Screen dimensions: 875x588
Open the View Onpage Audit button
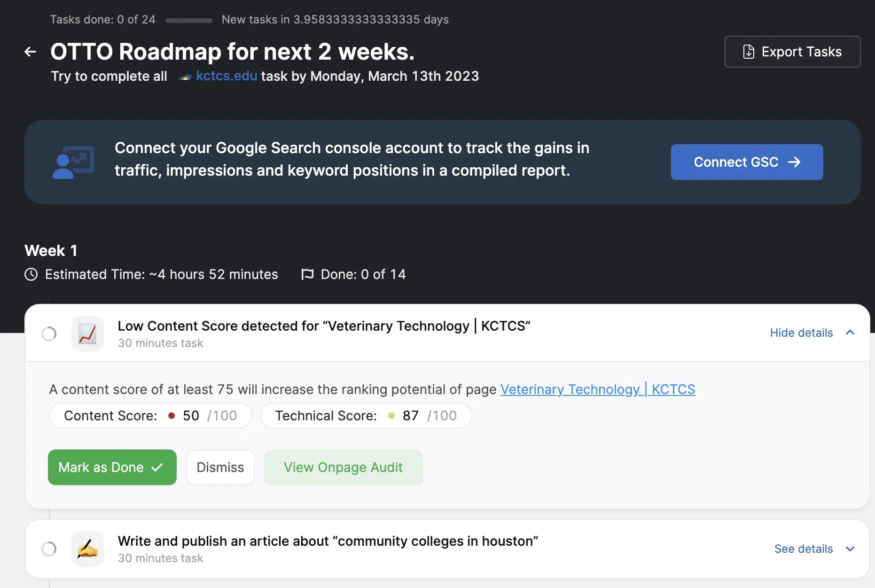[343, 467]
